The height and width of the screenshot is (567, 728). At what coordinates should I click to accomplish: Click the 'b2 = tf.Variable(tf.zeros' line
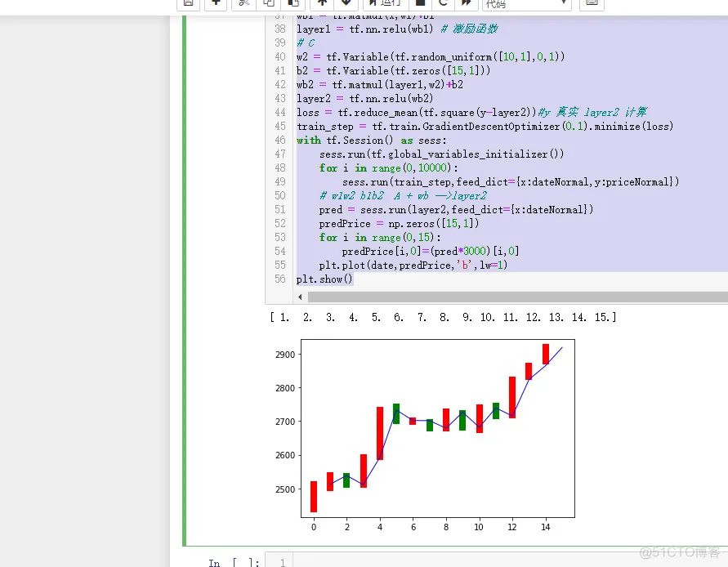(x=393, y=70)
